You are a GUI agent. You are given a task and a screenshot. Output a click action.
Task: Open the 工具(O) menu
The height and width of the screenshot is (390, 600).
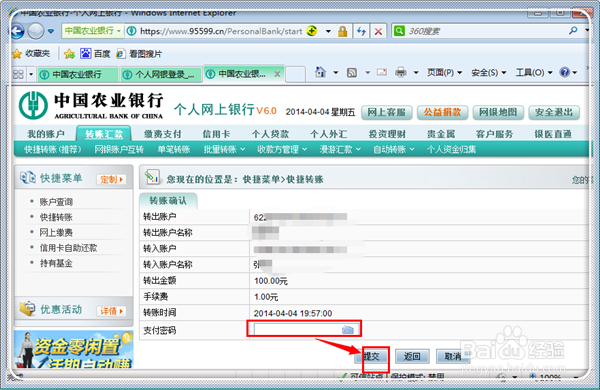(x=534, y=72)
